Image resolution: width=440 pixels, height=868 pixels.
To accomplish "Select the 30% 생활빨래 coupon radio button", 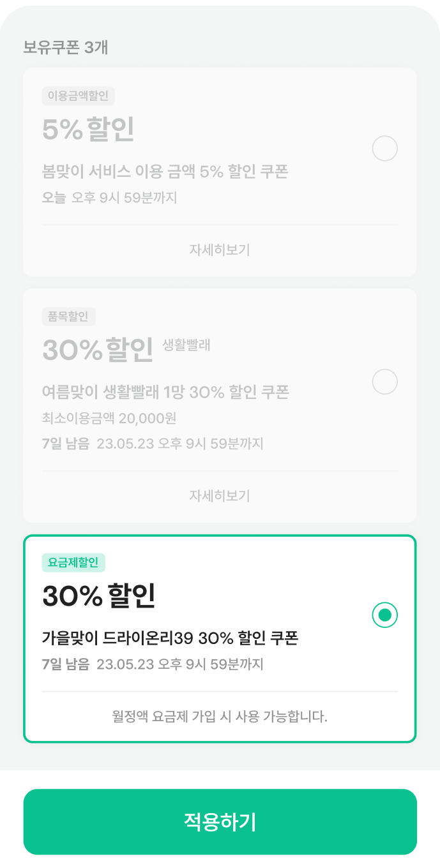I will pos(384,382).
